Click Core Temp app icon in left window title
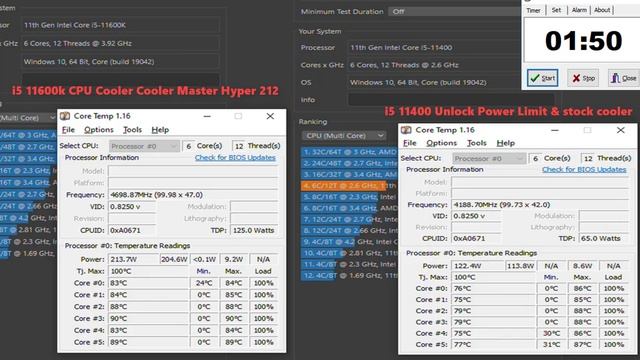 pyautogui.click(x=65, y=116)
